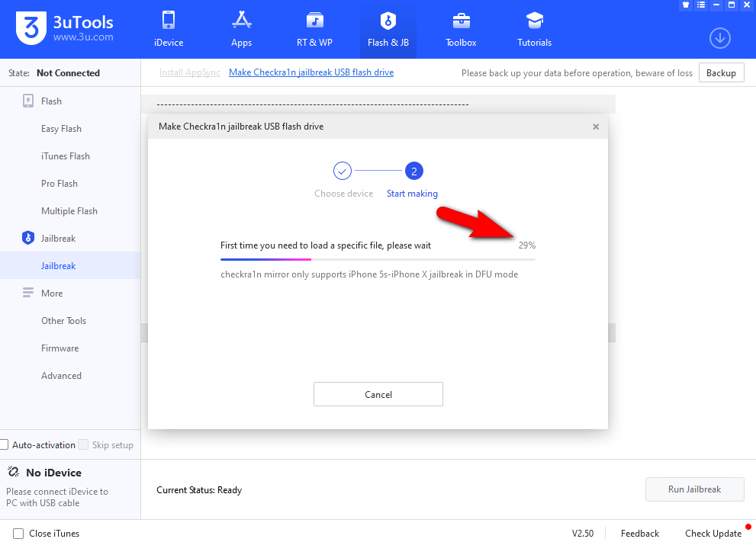Screen dimensions: 756x542
Task: Open the iDevice section icon
Action: click(x=169, y=21)
